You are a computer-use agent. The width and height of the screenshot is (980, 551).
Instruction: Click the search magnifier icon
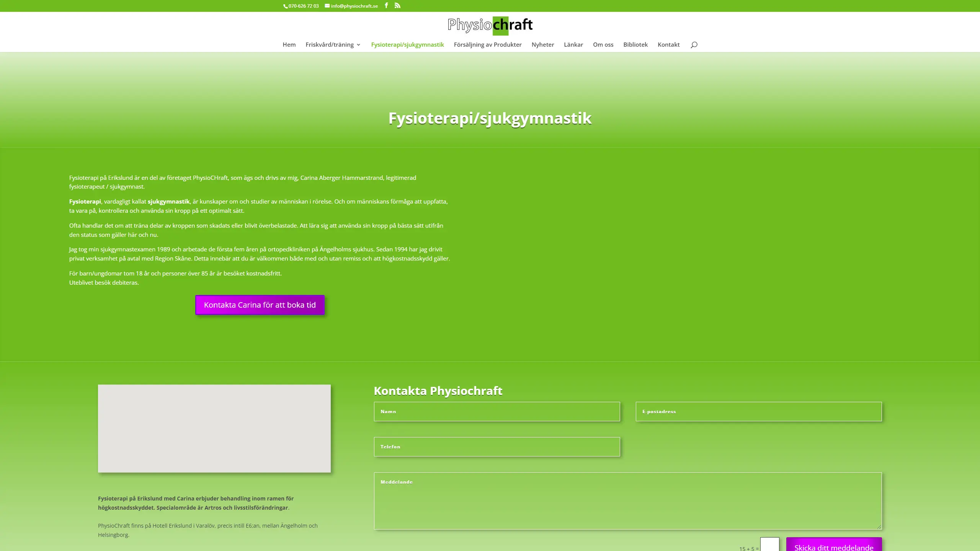pyautogui.click(x=694, y=45)
